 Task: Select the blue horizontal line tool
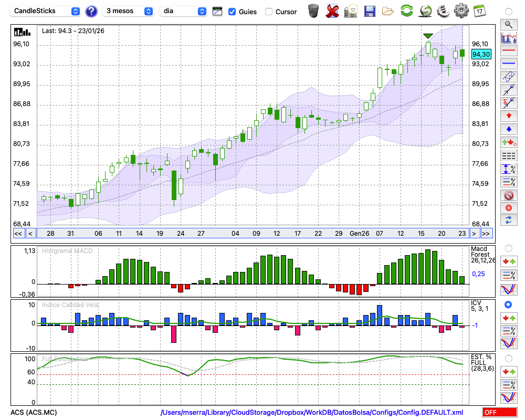coord(508,64)
